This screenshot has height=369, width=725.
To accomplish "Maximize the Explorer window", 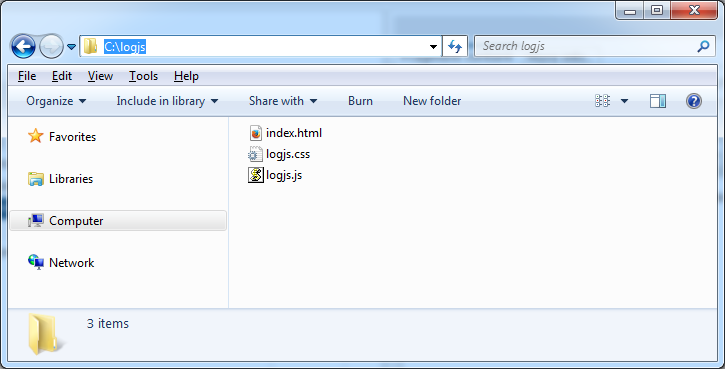I will pyautogui.click(x=657, y=10).
